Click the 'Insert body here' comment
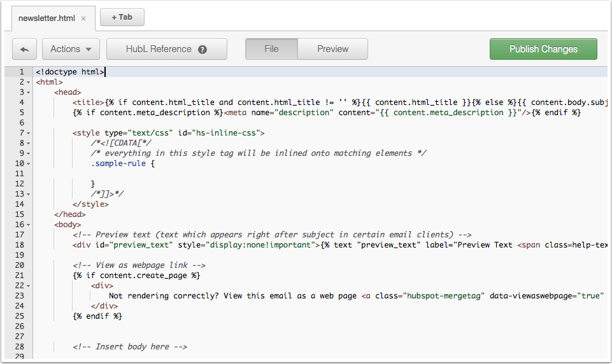 tap(129, 346)
